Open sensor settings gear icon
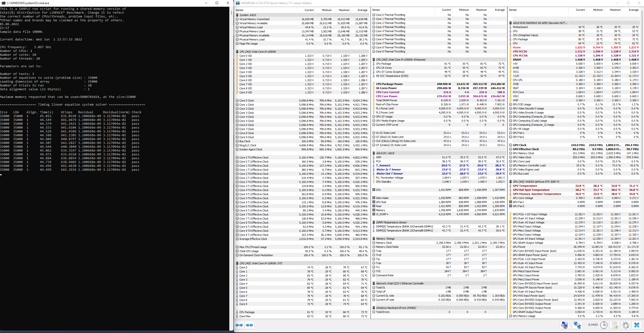Screen dimensions: 644x333 coord(626,325)
